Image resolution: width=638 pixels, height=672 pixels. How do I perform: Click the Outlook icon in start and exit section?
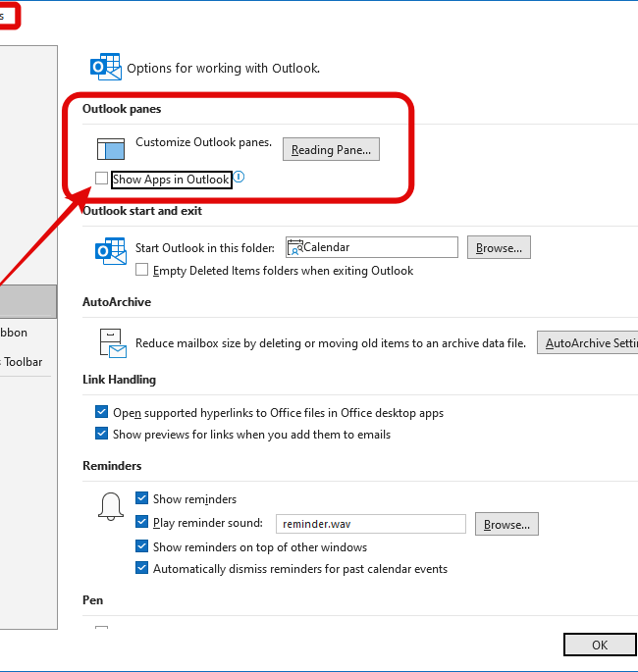111,251
